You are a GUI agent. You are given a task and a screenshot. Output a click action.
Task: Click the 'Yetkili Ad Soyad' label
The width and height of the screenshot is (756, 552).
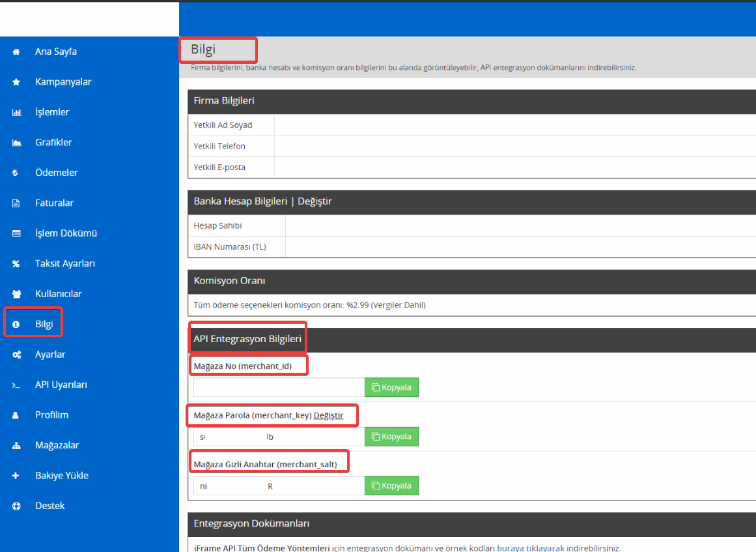point(223,125)
